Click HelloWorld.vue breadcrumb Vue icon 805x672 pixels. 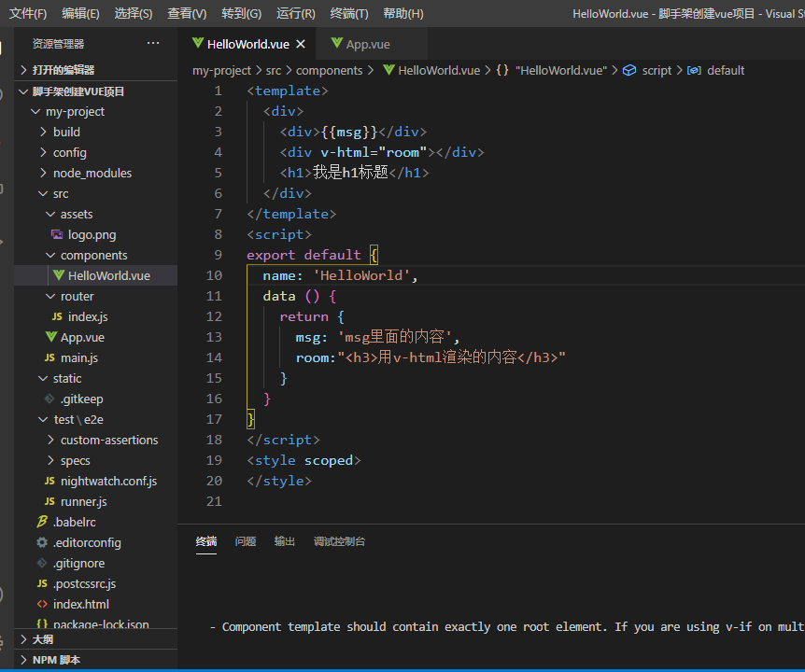[388, 70]
